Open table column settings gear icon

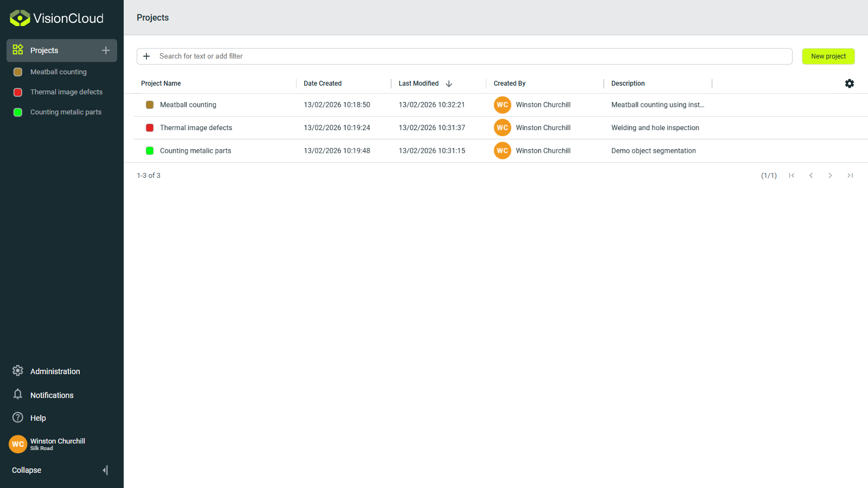[850, 84]
